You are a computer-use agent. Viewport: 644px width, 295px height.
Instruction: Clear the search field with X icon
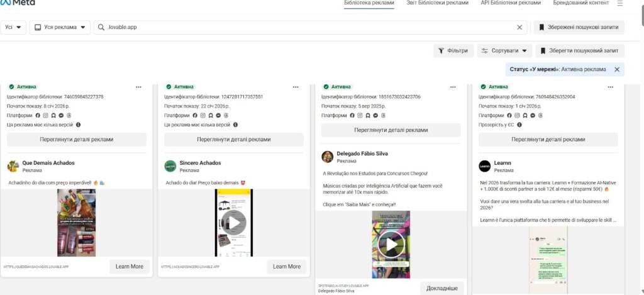pyautogui.click(x=519, y=28)
